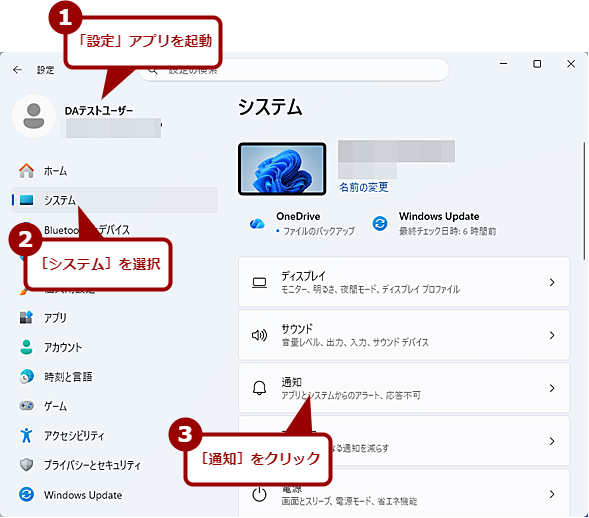Screen dimensions: 589x518
Task: Click the user profile avatar icon
Action: (x=34, y=116)
